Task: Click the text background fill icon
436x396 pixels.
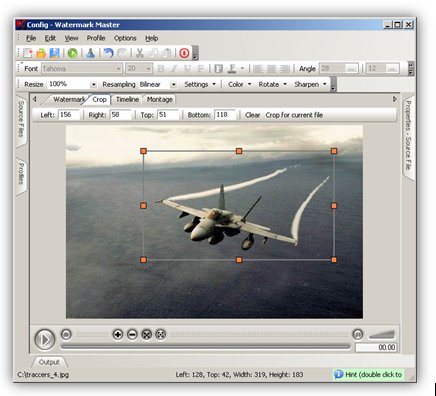Action: point(218,69)
